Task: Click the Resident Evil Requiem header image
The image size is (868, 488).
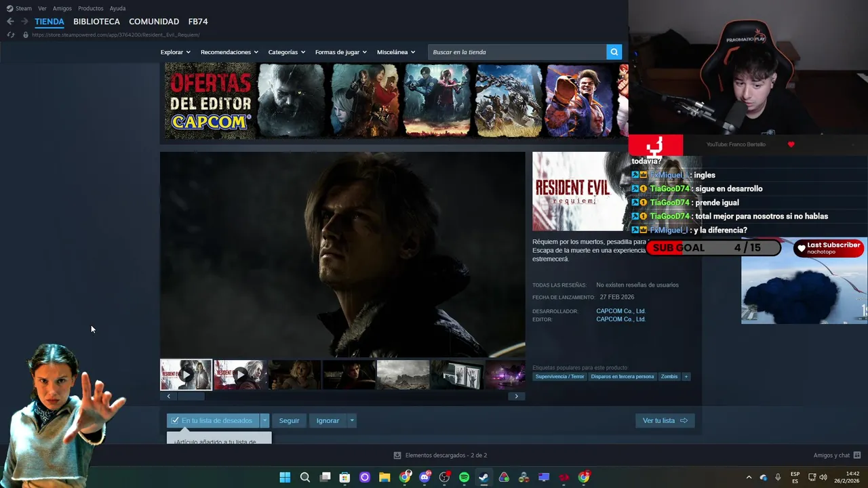Action: tap(581, 191)
